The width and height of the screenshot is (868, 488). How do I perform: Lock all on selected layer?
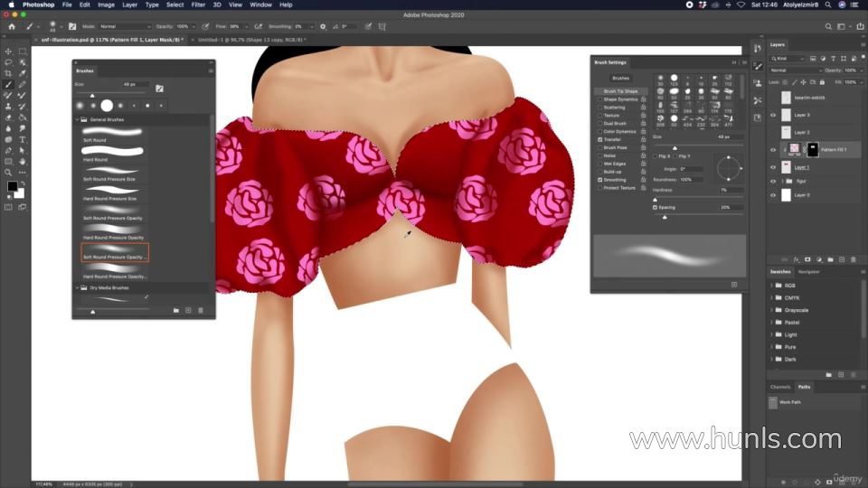click(822, 82)
